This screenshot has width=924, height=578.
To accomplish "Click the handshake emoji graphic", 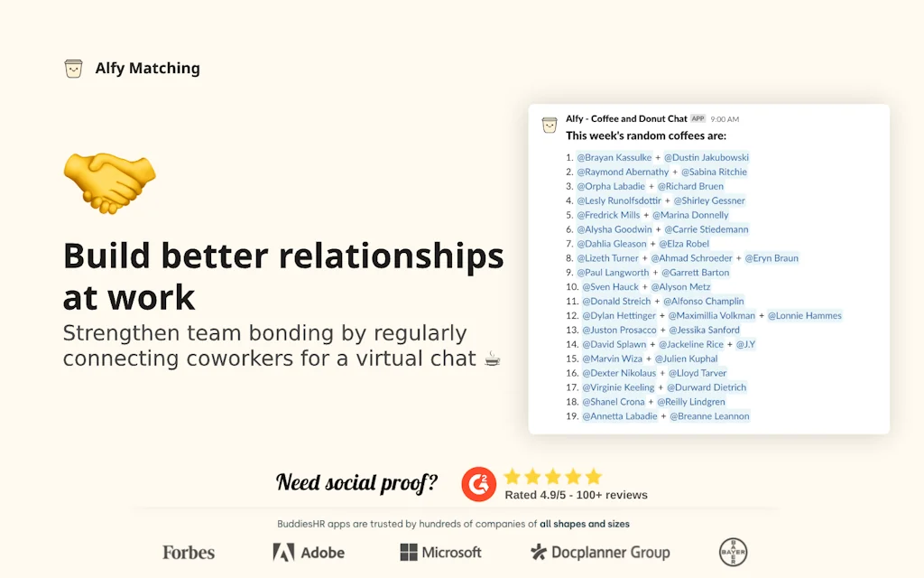I will tap(109, 182).
